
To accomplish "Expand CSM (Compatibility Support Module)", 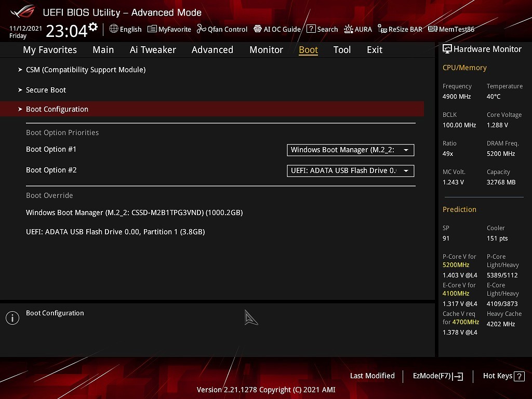I will tap(86, 70).
